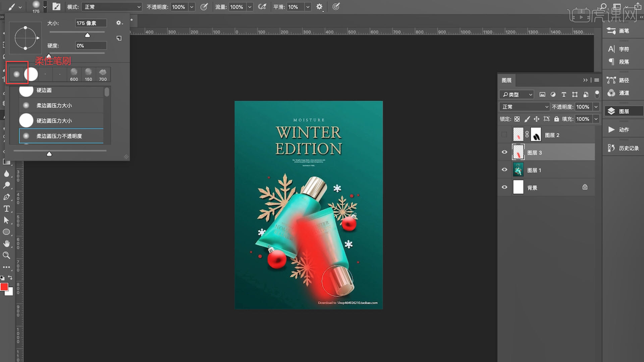
Task: Show hidden layer 图层 2
Action: pyautogui.click(x=504, y=135)
